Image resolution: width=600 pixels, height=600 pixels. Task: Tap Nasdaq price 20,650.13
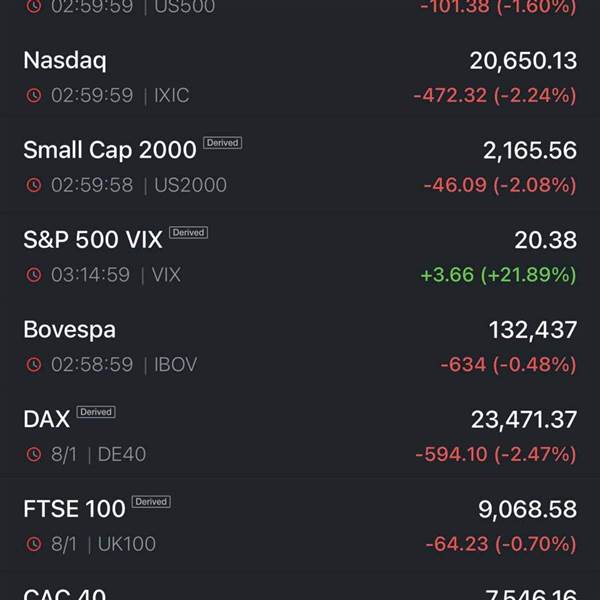[x=523, y=61]
